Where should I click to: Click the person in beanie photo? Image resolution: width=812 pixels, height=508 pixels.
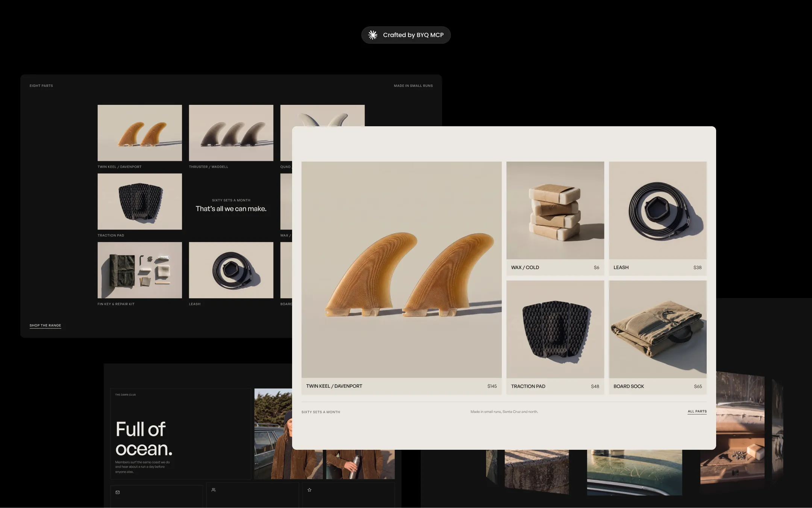273,434
